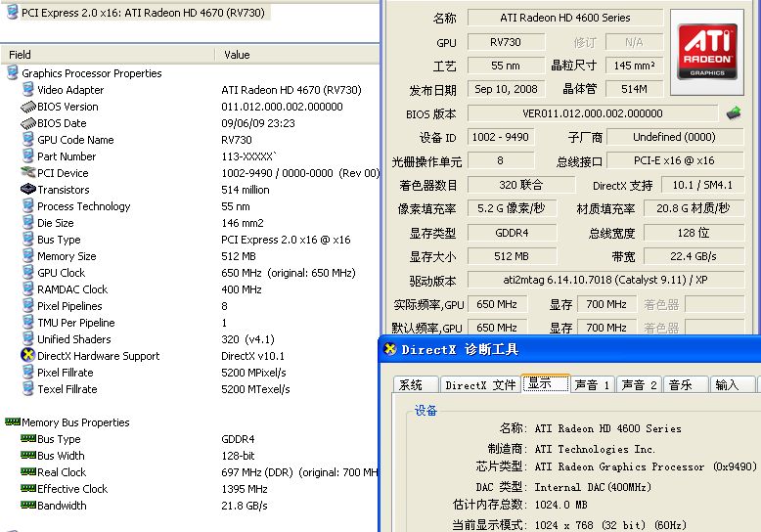Click the DirectX 诊断工具 title bar
Screen dimensions: 761x532
[x=570, y=349]
